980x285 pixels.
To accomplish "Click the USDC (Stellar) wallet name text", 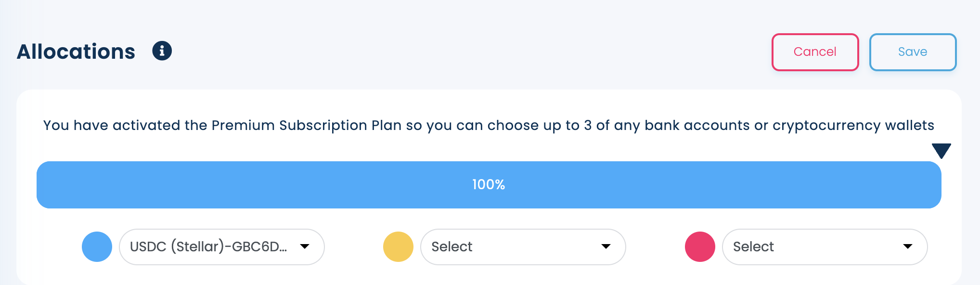I will coord(208,246).
